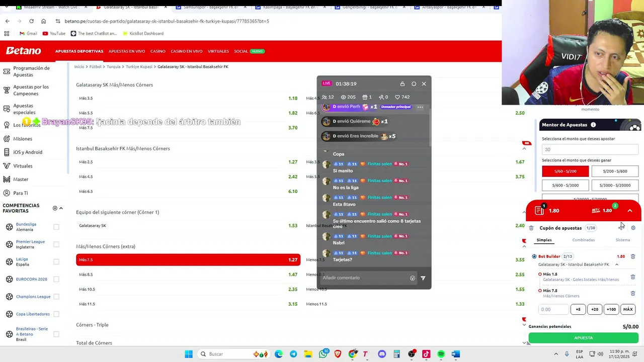644x362 pixels.
Task: Add +100 to stake
Action: click(611, 310)
